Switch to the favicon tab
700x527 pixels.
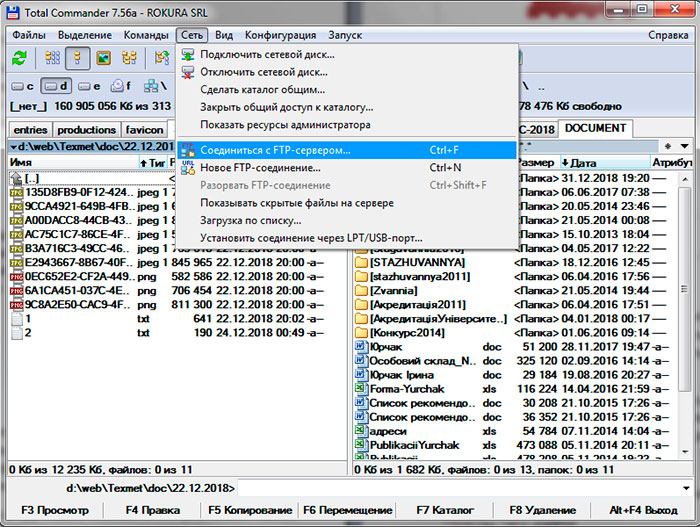tap(144, 130)
